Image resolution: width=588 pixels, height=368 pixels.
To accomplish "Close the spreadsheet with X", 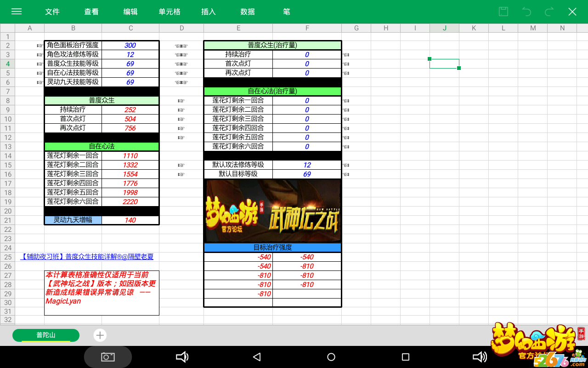I will tap(572, 11).
